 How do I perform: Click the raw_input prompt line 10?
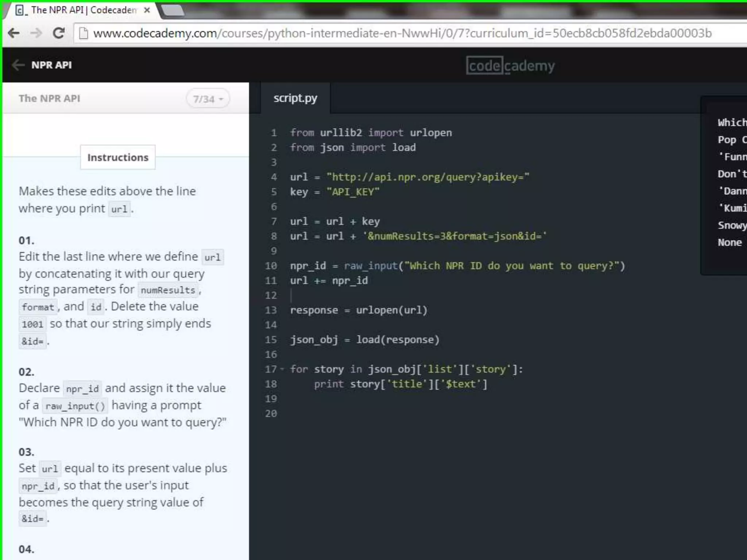click(x=457, y=266)
